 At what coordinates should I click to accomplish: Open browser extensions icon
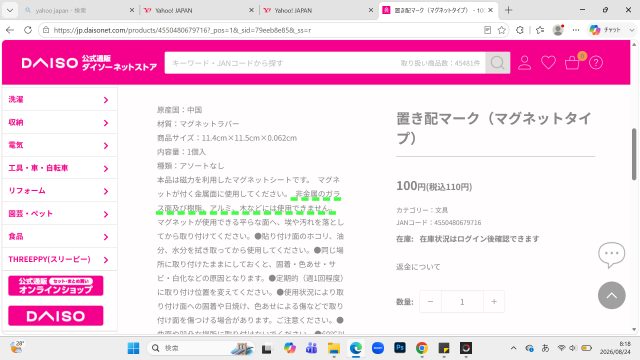pos(520,30)
